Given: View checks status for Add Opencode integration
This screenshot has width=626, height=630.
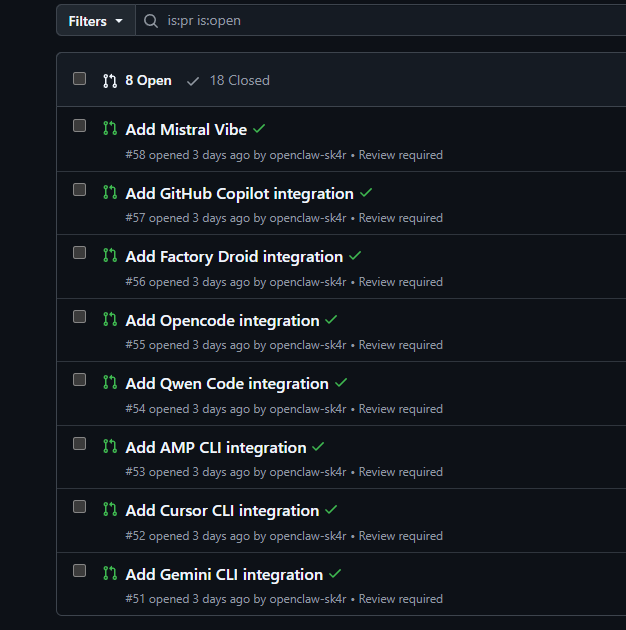Looking at the screenshot, I should (331, 319).
